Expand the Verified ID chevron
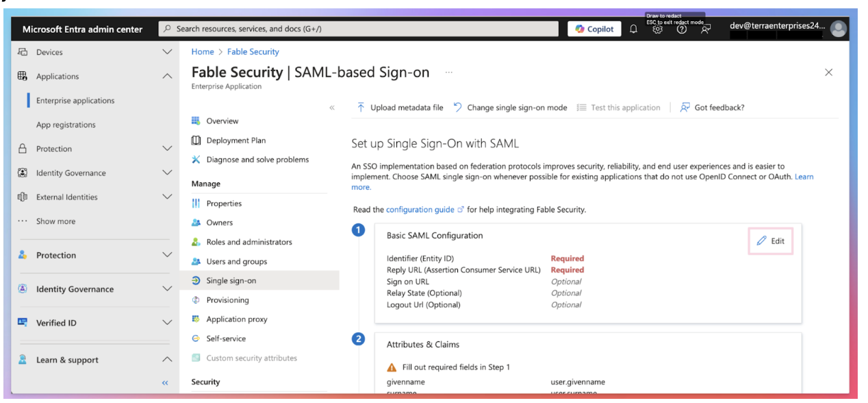Viewport: 868px width, 403px height. 166,322
